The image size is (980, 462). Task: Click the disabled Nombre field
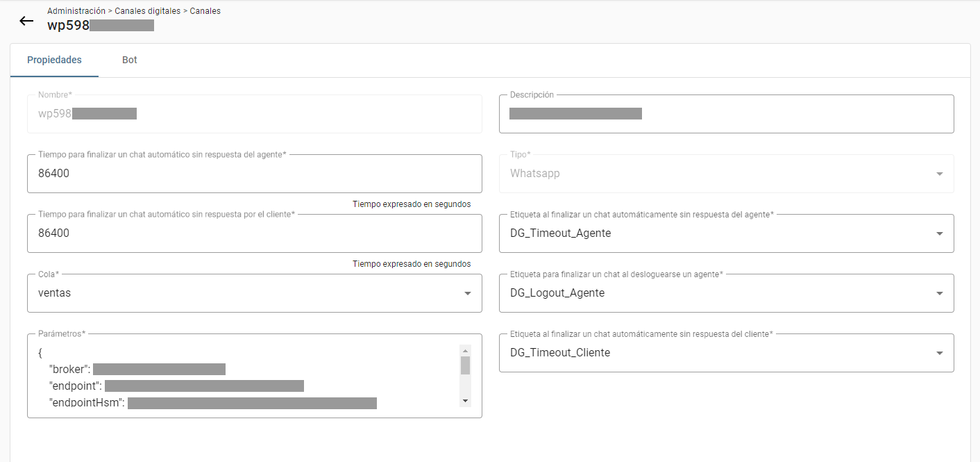pyautogui.click(x=255, y=114)
